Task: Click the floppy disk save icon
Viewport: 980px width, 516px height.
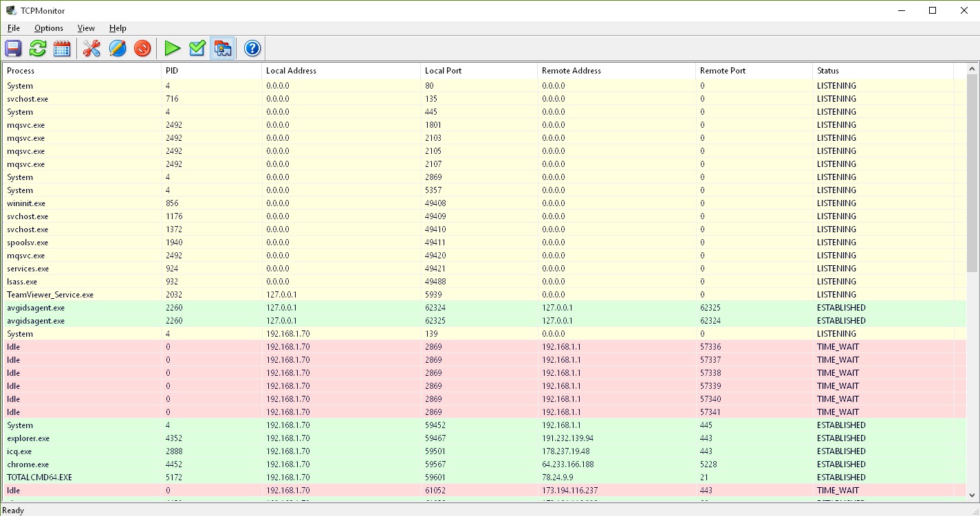Action: (14, 48)
